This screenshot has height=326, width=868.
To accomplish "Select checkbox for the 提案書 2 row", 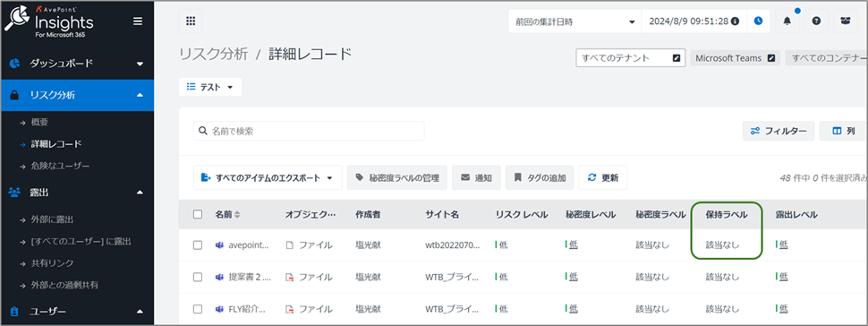I will 198,277.
